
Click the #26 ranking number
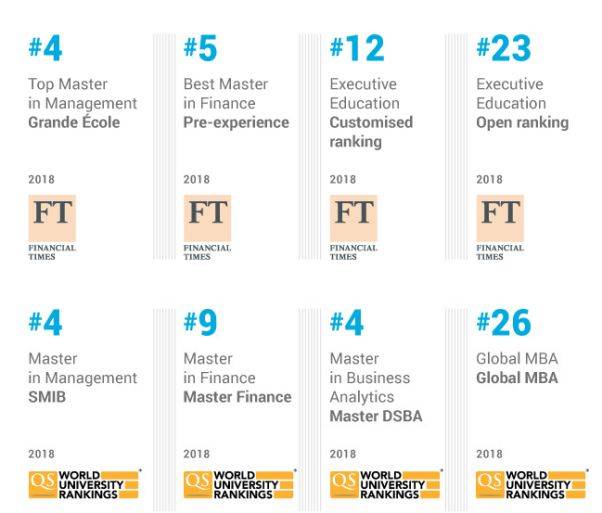504,323
